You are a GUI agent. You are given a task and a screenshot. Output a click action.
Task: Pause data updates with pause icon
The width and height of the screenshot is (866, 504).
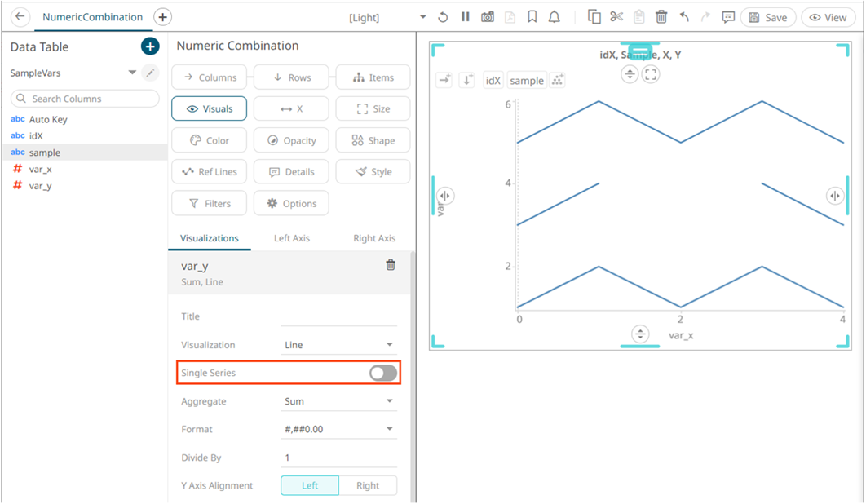coord(466,17)
